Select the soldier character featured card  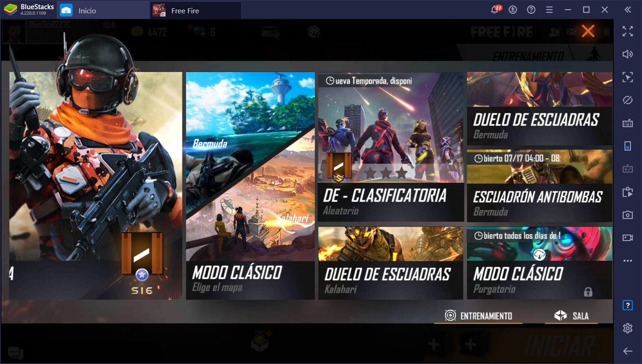96,185
